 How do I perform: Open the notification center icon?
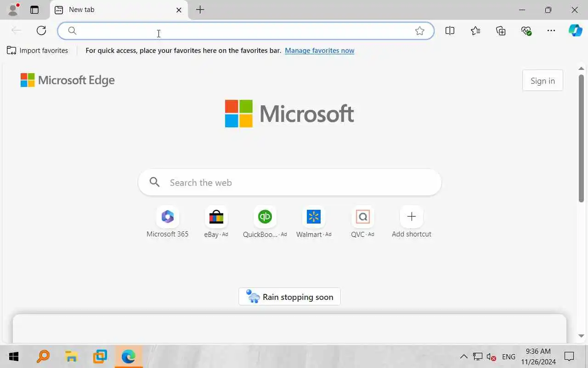[x=569, y=356]
